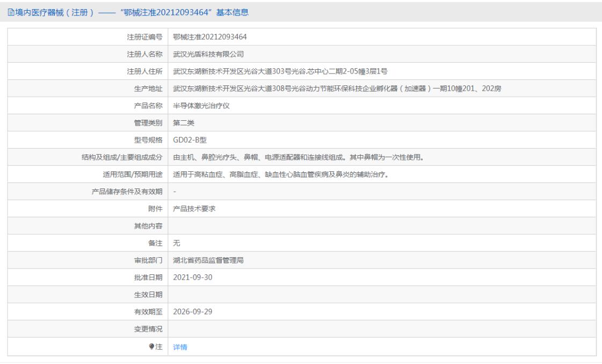Image resolution: width=602 pixels, height=364 pixels.
Task: Click the 注册人名称 label
Action: [145, 54]
